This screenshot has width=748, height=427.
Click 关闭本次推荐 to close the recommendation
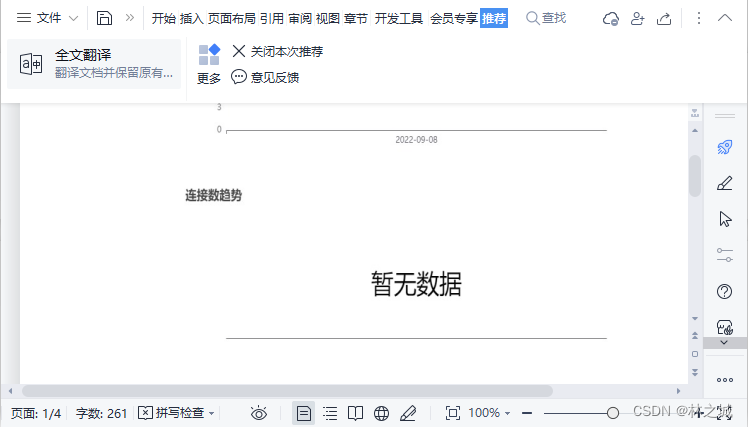pos(277,51)
